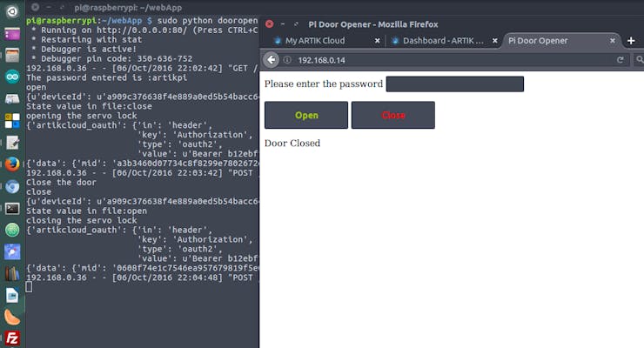Minimize the Firefox window
This screenshot has height=348, width=644.
(283, 23)
